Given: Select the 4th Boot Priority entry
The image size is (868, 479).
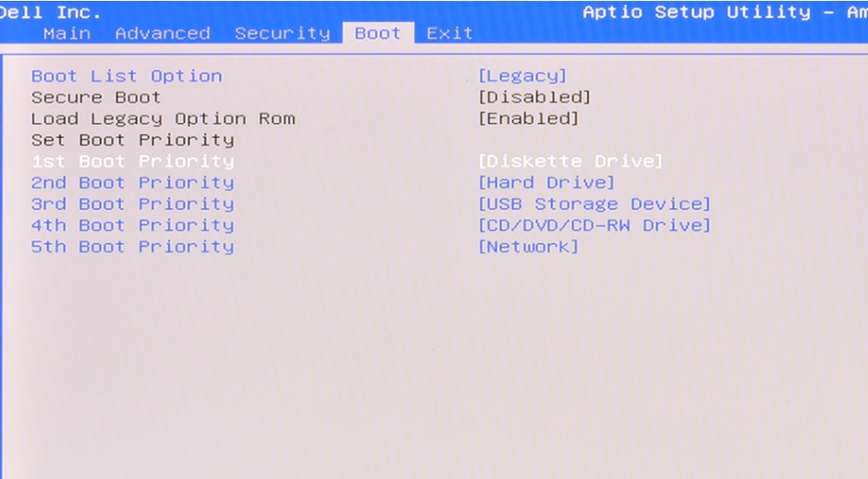Looking at the screenshot, I should click(x=133, y=226).
